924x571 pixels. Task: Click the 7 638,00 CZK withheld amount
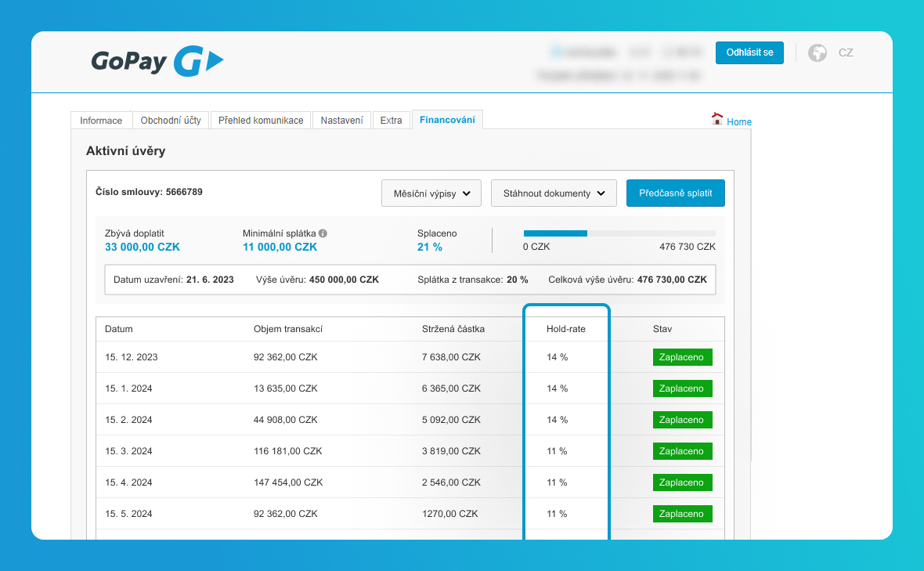(451, 357)
